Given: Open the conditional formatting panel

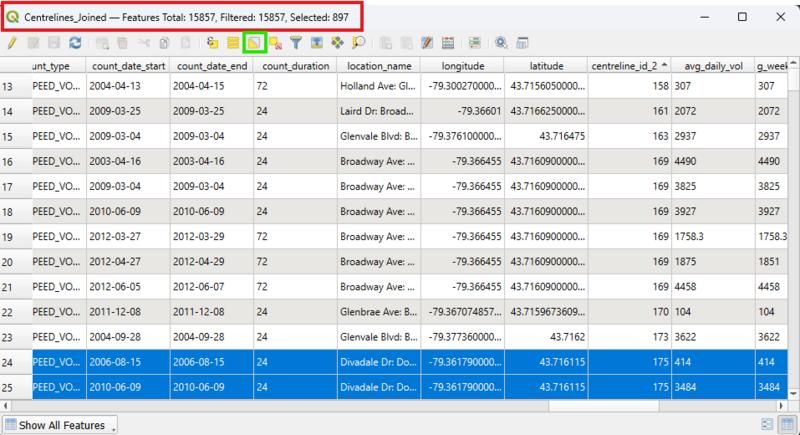Looking at the screenshot, I should click(474, 43).
